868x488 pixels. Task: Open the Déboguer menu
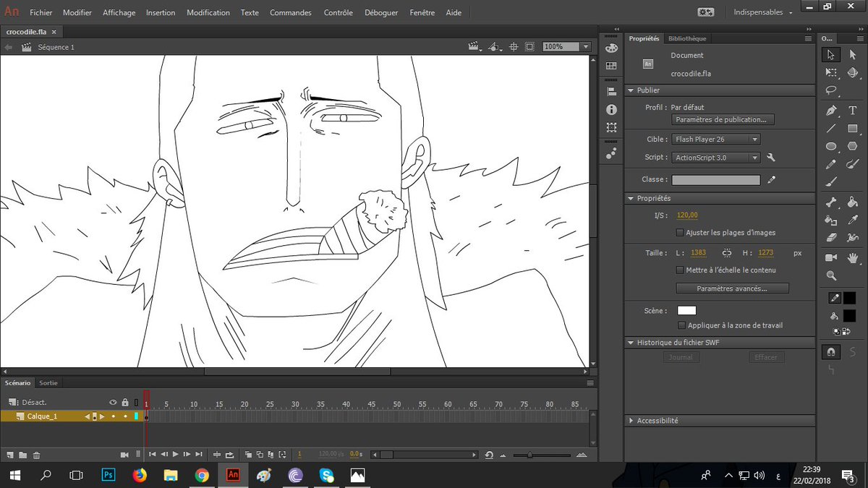tap(381, 12)
